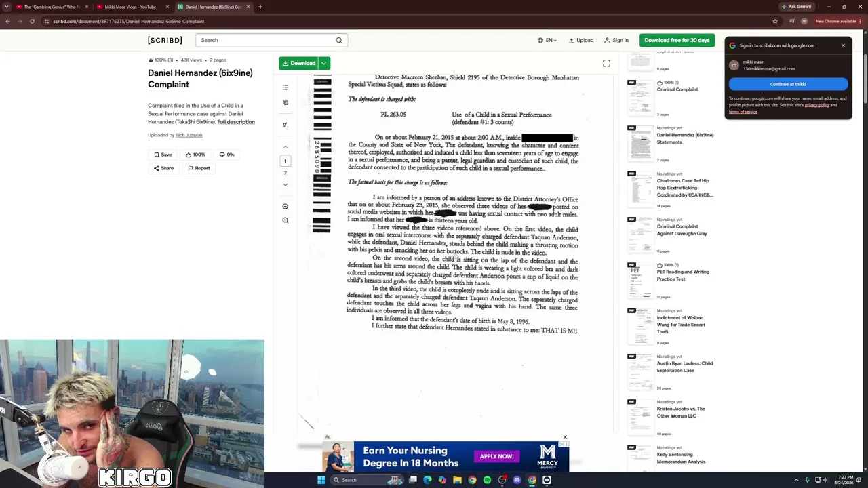The width and height of the screenshot is (868, 488).
Task: Select the Daniel Hernandez Complaint Scribd tab
Action: (x=214, y=7)
